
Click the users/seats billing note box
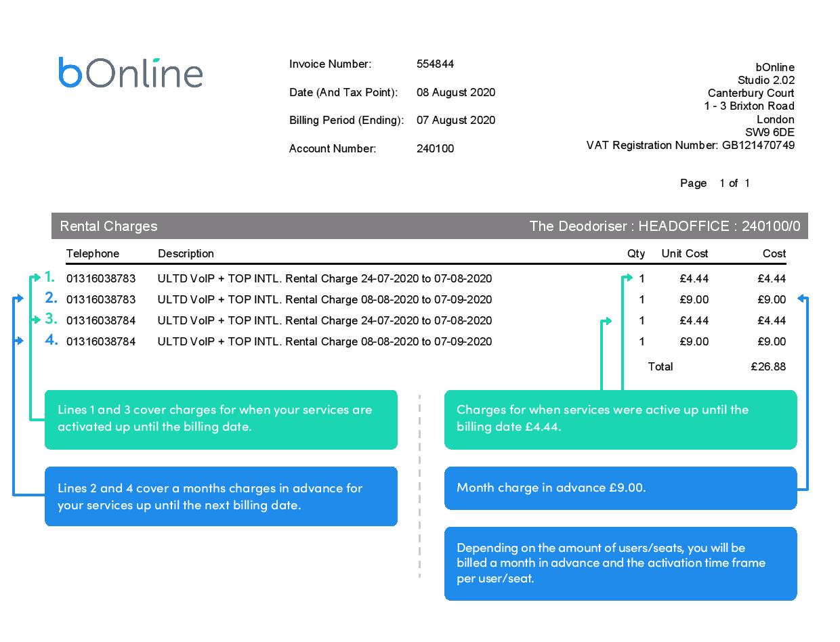coord(621,563)
